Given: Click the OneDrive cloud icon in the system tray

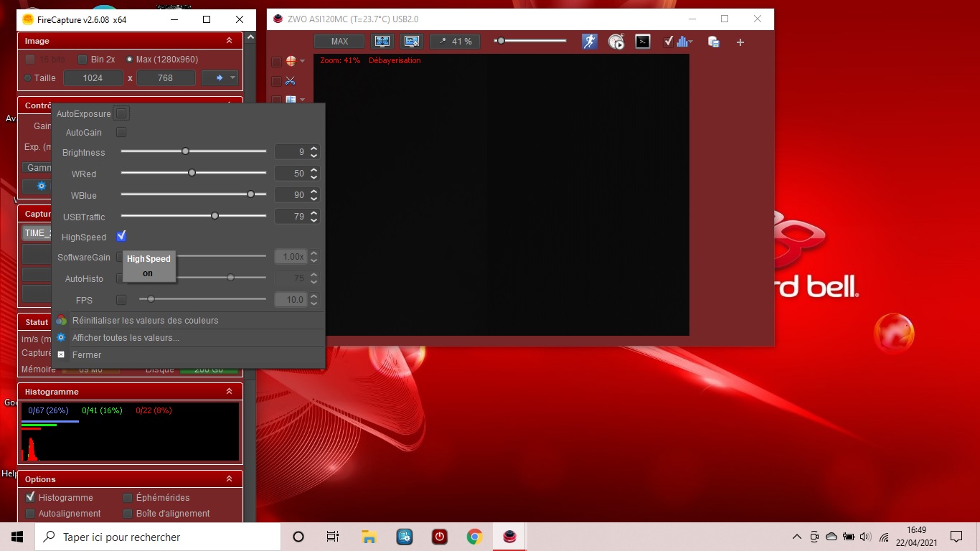Looking at the screenshot, I should (x=831, y=537).
